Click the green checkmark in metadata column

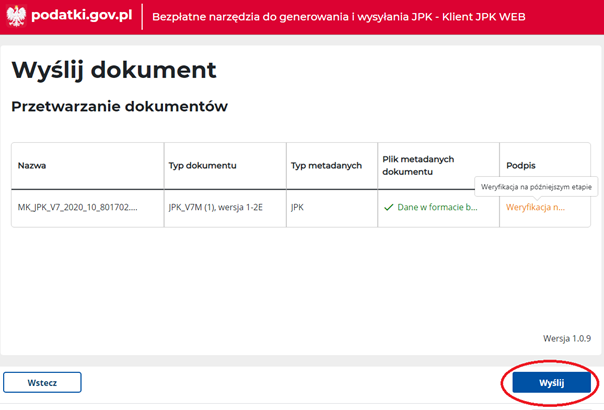[388, 207]
